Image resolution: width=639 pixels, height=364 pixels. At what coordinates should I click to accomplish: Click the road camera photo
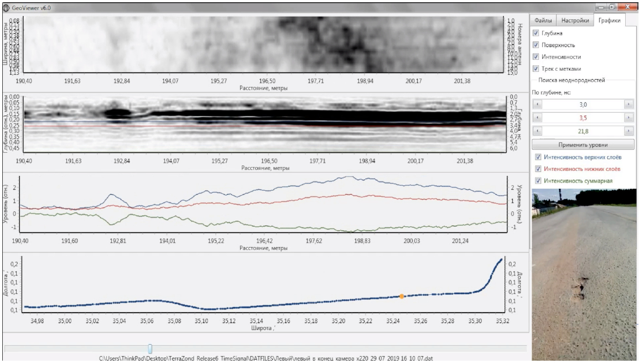584,274
